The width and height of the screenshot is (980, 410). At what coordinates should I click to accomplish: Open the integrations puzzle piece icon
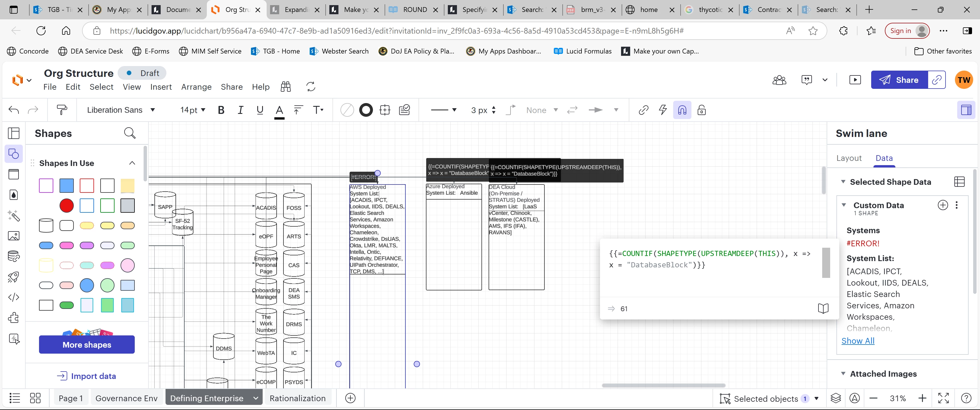coord(14,318)
